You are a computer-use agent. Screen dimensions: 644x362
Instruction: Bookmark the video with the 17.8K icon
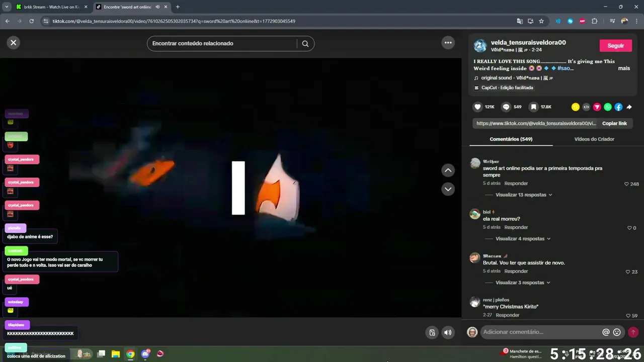coord(533,107)
